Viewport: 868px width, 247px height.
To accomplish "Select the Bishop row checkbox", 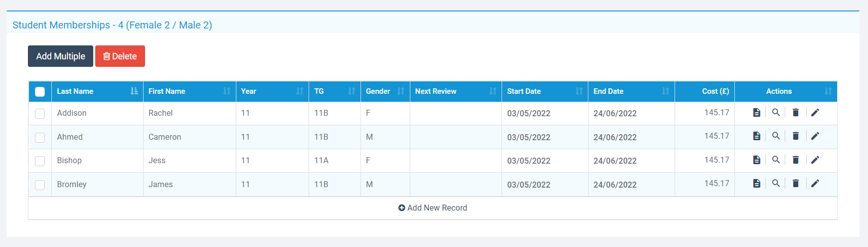I will 40,161.
